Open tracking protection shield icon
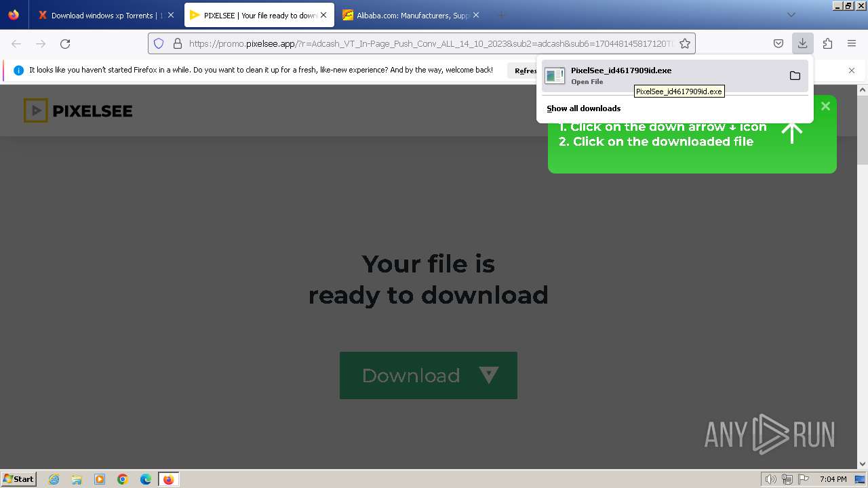Viewport: 868px width, 488px height. (x=159, y=43)
